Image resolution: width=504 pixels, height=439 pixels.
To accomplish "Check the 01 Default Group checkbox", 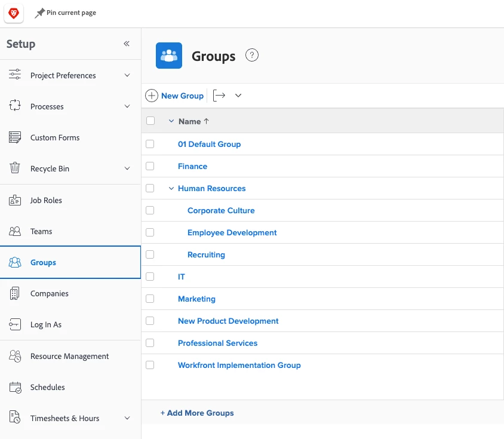I will click(x=150, y=144).
